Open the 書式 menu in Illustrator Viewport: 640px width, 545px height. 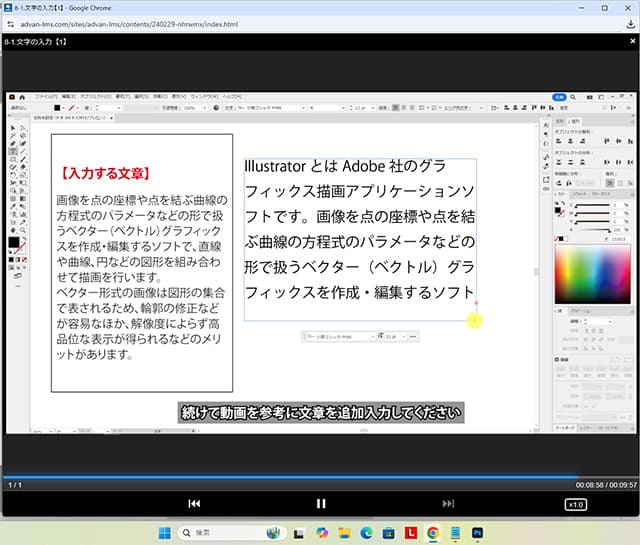122,97
